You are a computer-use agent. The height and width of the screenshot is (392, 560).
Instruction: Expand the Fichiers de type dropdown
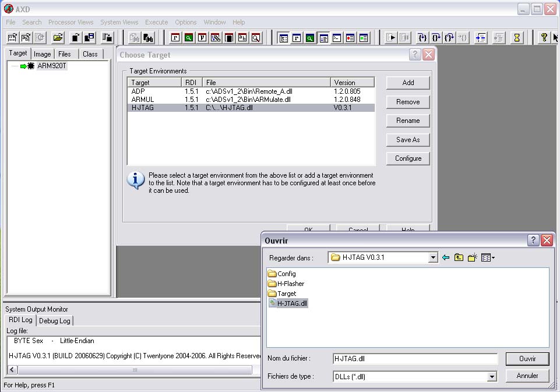coord(492,377)
